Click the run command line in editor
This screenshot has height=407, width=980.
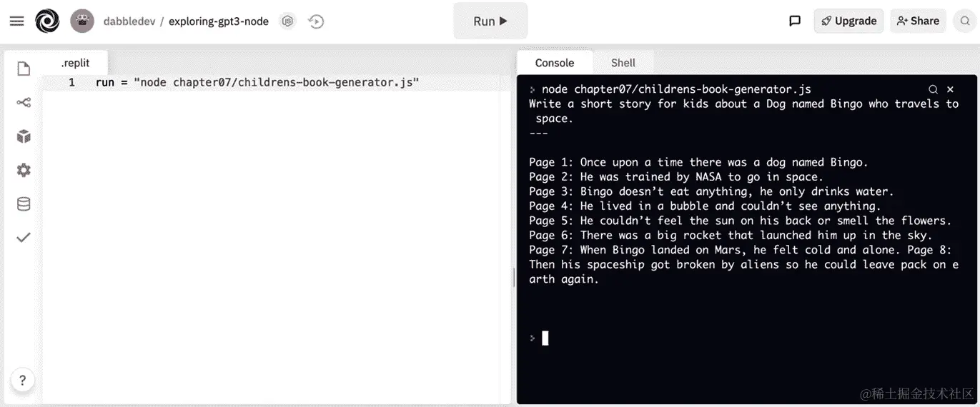pyautogui.click(x=257, y=83)
